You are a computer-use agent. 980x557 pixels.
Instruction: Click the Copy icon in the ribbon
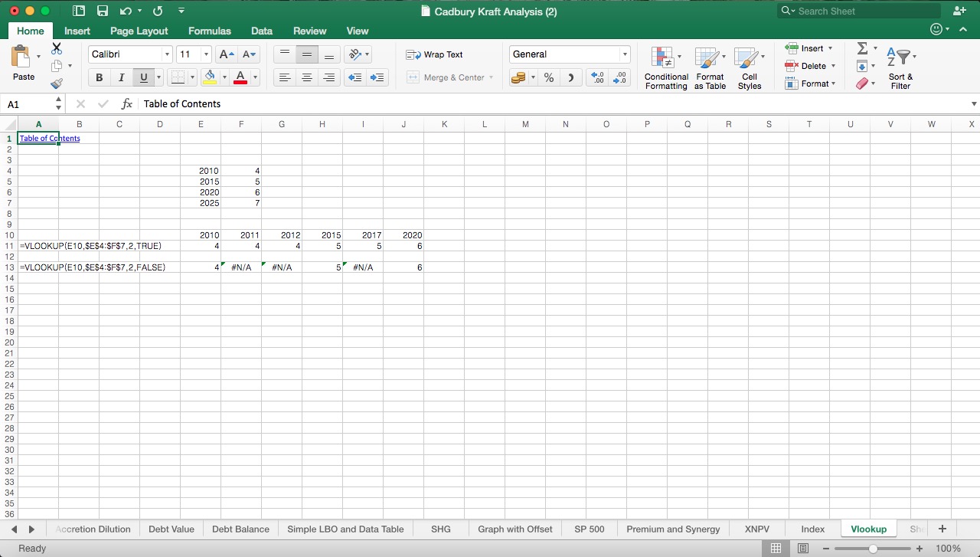pos(57,66)
